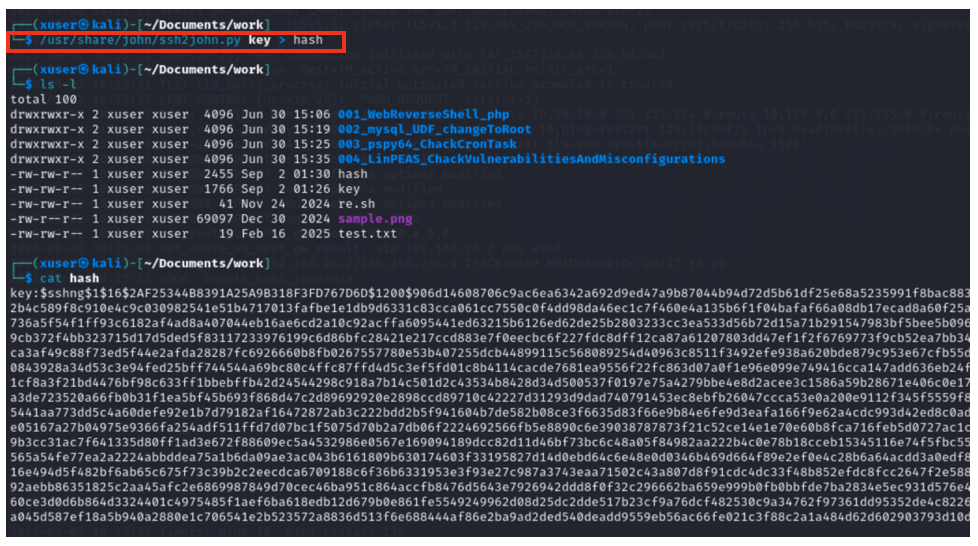Screen dimensions: 978x546
Task: Click the 'Jun 30 15:35' timestamp
Action: tap(286, 160)
